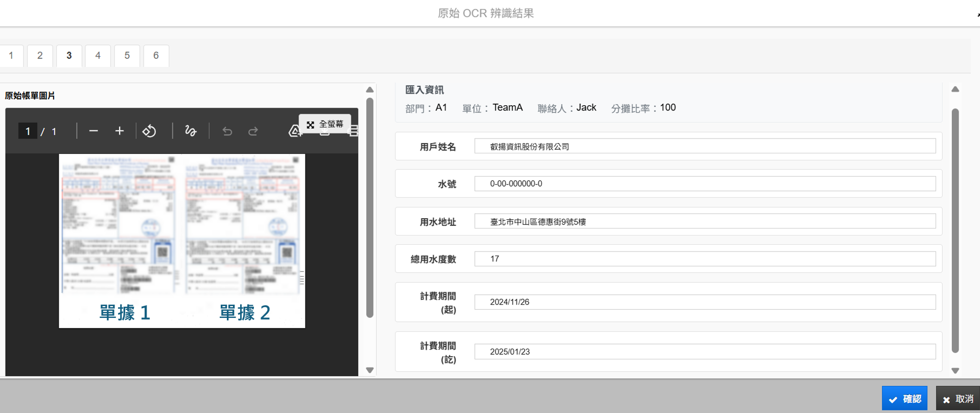980x413 pixels.
Task: Switch to page tab 1
Action: [11, 56]
